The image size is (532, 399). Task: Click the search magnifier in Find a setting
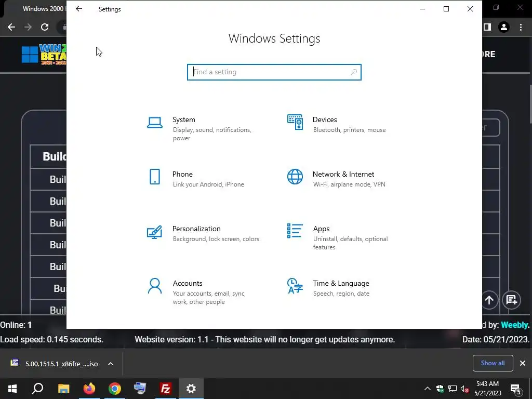point(353,72)
